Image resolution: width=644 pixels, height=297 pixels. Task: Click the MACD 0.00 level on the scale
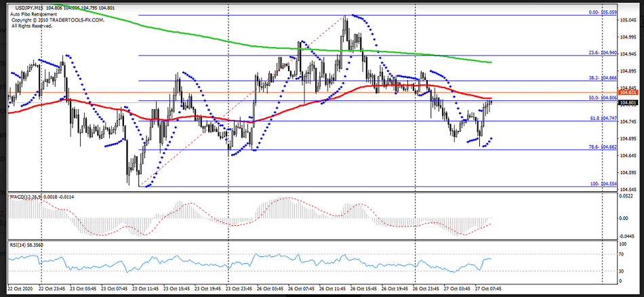(x=624, y=218)
